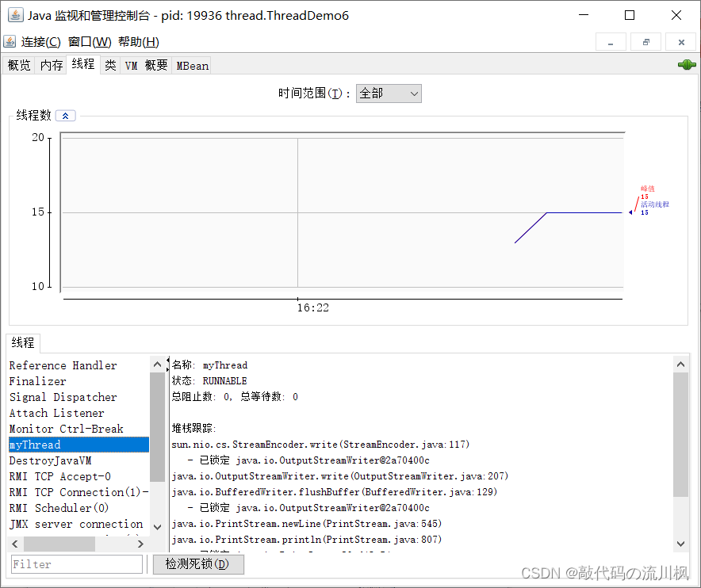The height and width of the screenshot is (588, 701).
Task: Click thread list scroll right arrow
Action: point(140,544)
